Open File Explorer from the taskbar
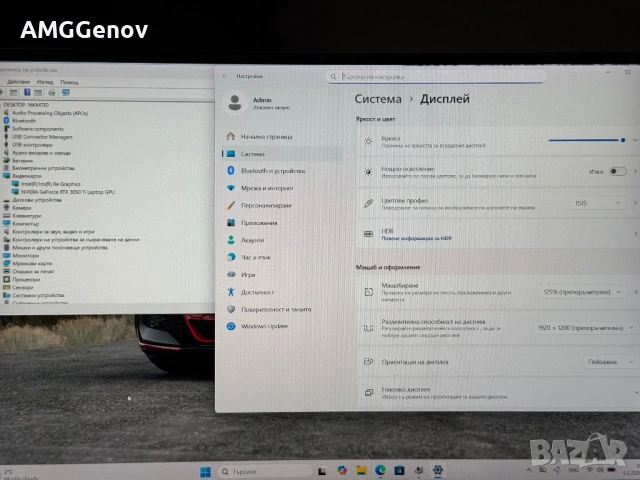640x480 pixels. point(361,471)
